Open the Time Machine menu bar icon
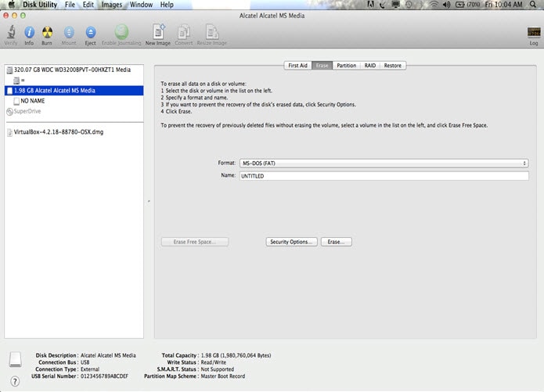The height and width of the screenshot is (392, 544). tap(409, 5)
